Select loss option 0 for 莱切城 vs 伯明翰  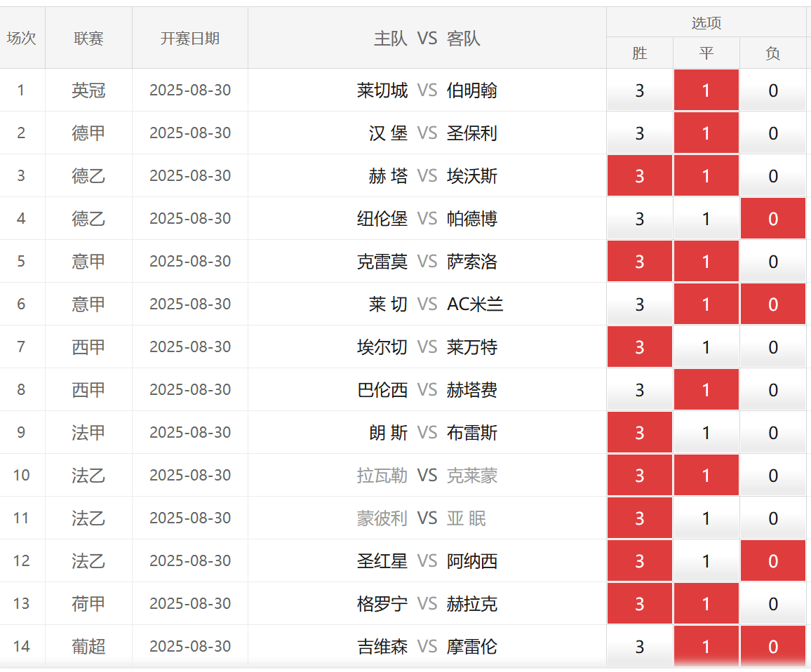773,90
